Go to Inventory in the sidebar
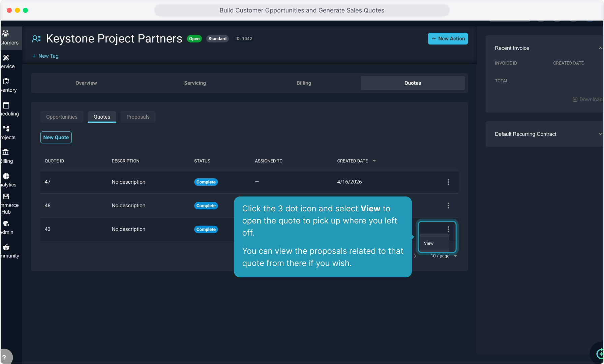The width and height of the screenshot is (604, 364). 6,82
